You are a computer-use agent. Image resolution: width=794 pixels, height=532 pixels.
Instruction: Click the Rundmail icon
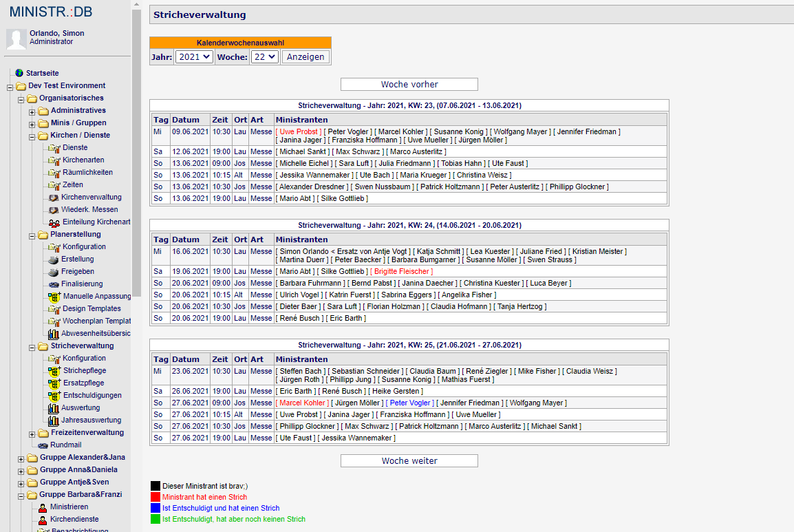43,445
